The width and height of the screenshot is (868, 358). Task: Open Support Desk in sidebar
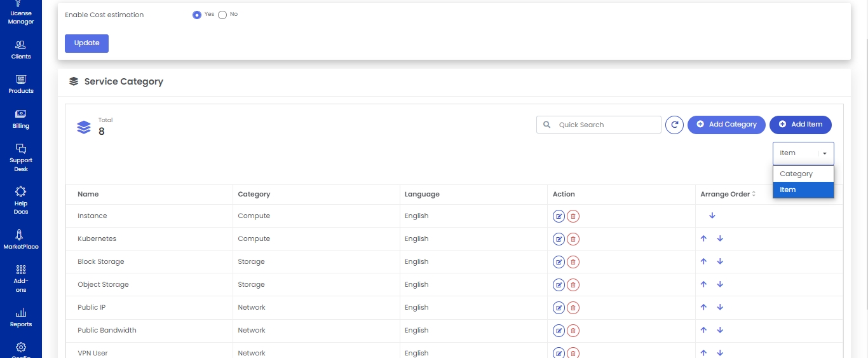coord(21,158)
